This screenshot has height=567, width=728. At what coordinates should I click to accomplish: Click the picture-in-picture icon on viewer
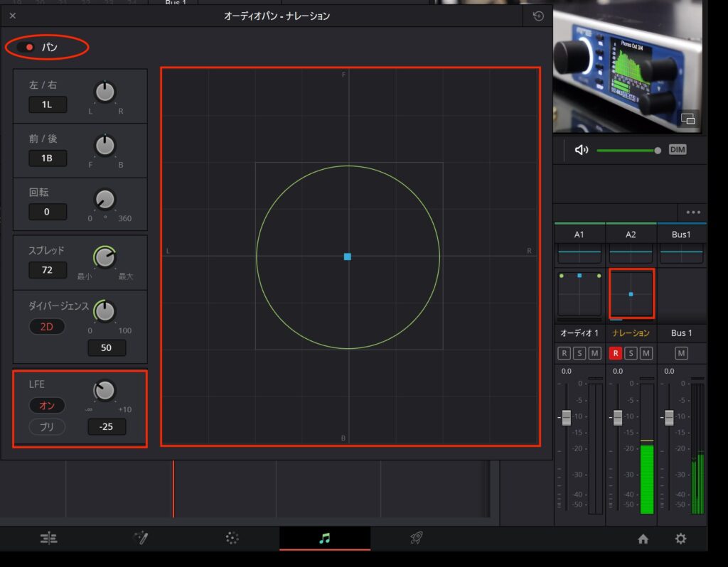pyautogui.click(x=687, y=119)
